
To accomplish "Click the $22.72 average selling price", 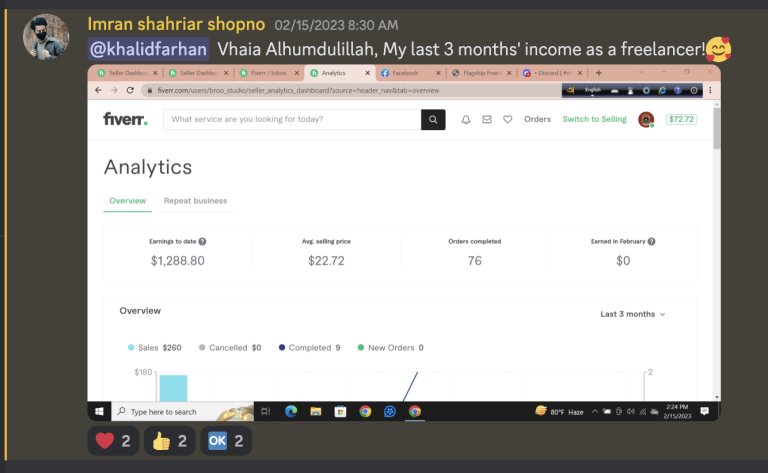I will 326,260.
